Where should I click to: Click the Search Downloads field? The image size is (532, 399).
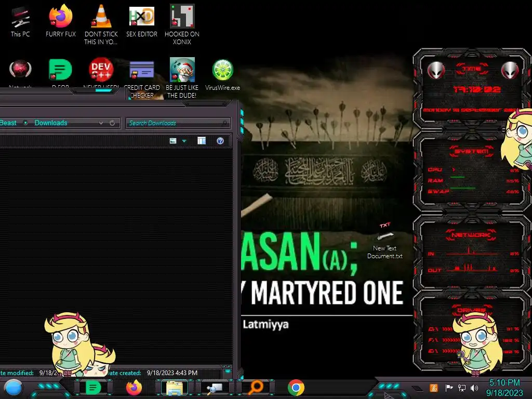click(x=178, y=123)
